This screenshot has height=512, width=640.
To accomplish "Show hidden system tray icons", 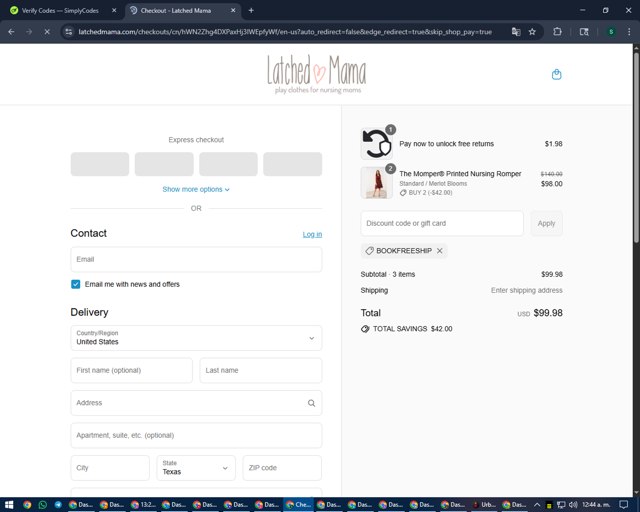I will point(537,505).
